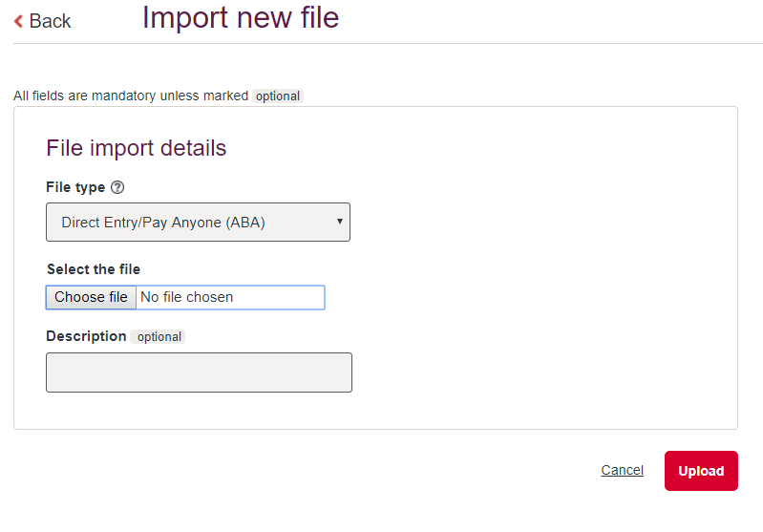Click the Upload button
Viewport: 763px width, 532px height.
(701, 471)
